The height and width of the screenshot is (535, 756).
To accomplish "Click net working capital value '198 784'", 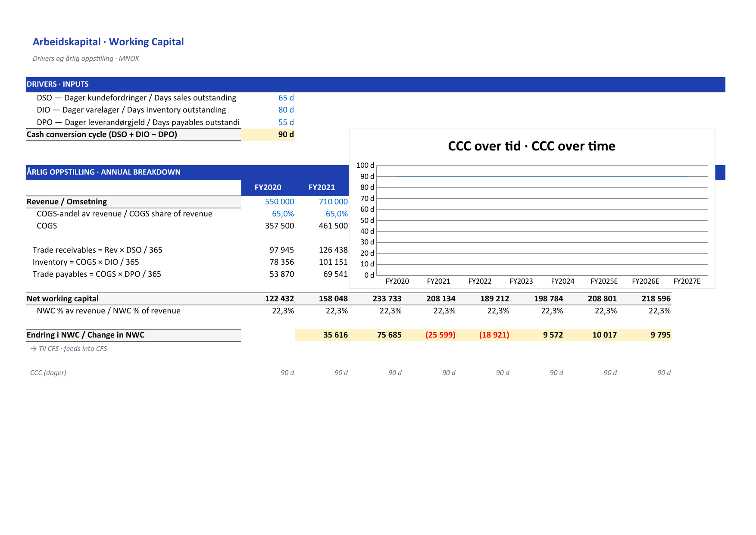I will click(x=548, y=299).
